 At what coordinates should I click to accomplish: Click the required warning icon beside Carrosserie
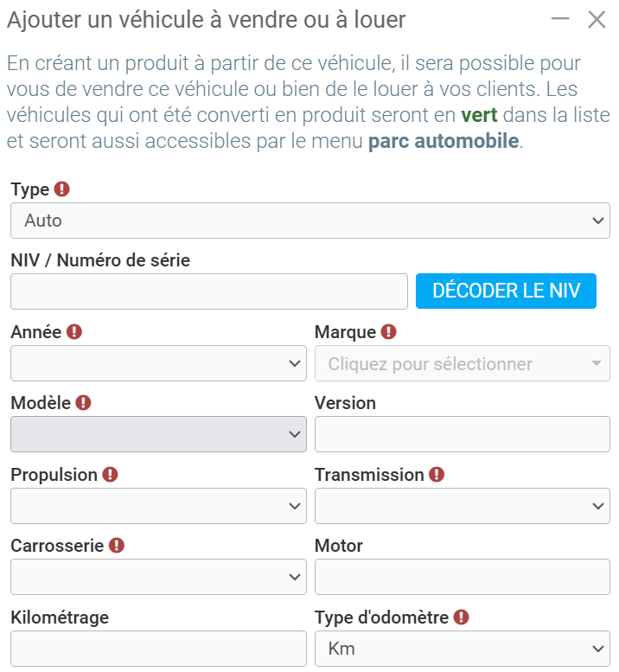117,545
